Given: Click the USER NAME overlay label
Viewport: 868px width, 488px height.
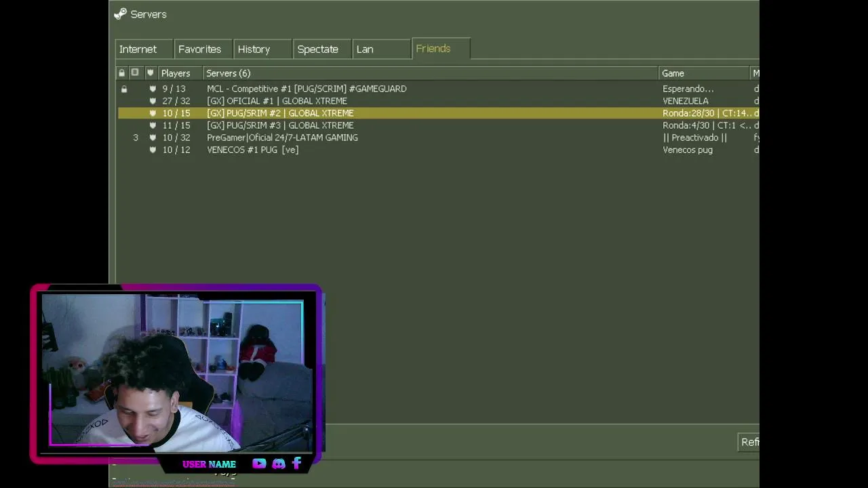Looking at the screenshot, I should tap(209, 464).
